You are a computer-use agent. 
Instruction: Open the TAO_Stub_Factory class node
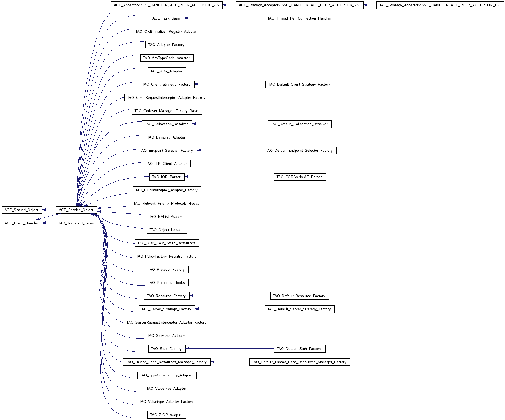[166, 349]
